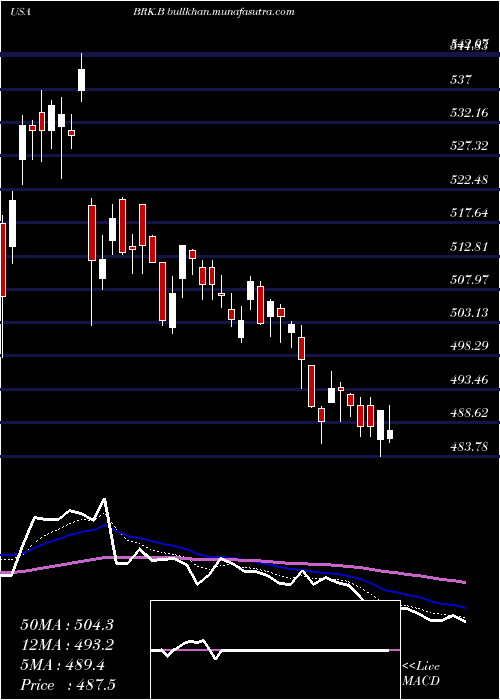Select the 512.81 price level label
The image size is (500, 700).
(470, 246)
